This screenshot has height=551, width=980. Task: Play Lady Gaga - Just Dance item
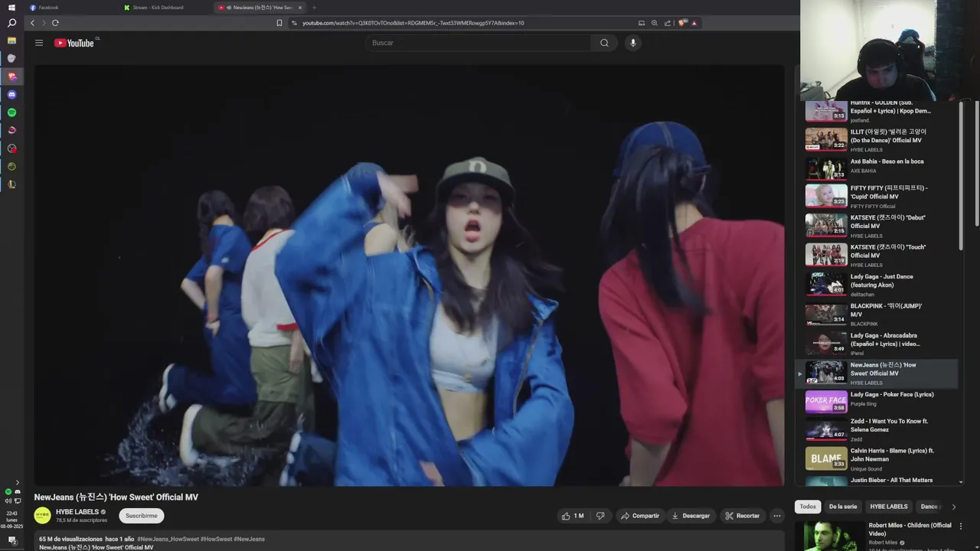[x=877, y=284]
